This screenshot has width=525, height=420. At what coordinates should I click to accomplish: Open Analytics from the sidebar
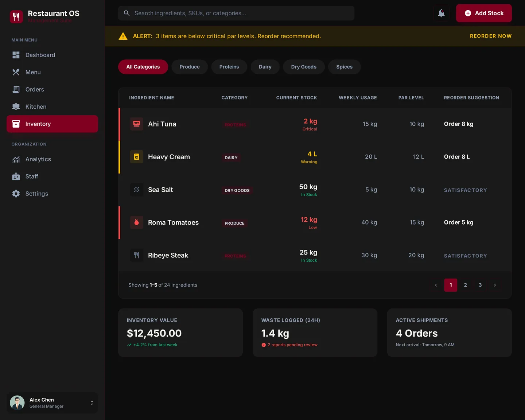(38, 159)
